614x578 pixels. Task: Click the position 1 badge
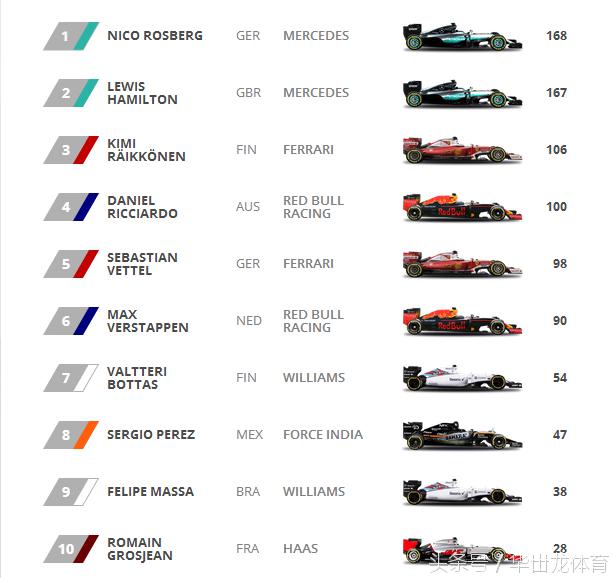[x=70, y=37]
